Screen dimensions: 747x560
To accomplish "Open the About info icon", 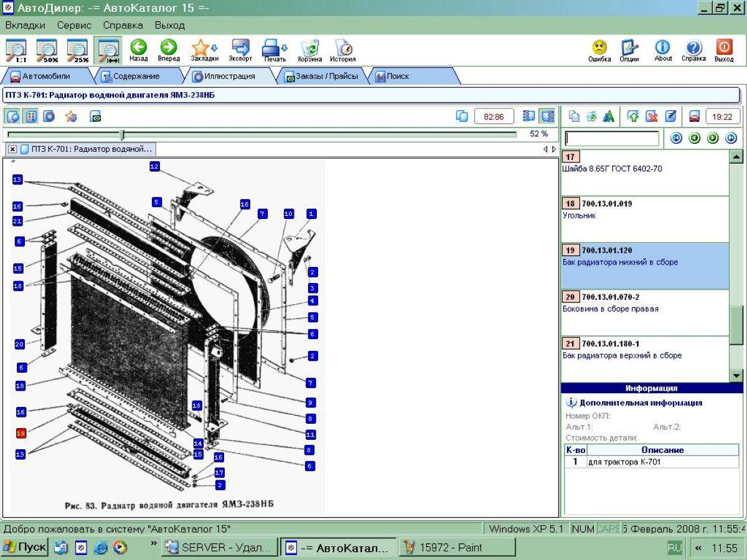I will point(663,50).
